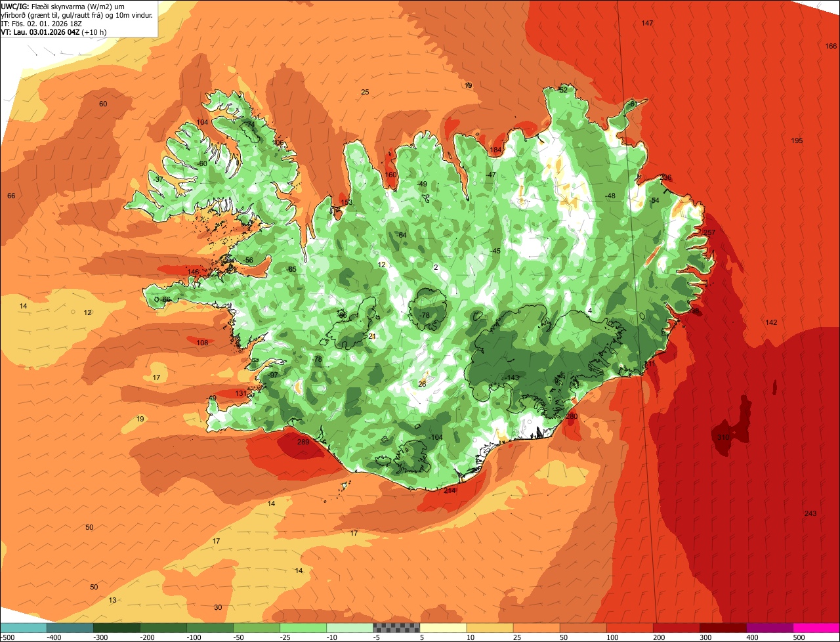
Task: Click the "131" value on the southwest coast
Action: 241,393
